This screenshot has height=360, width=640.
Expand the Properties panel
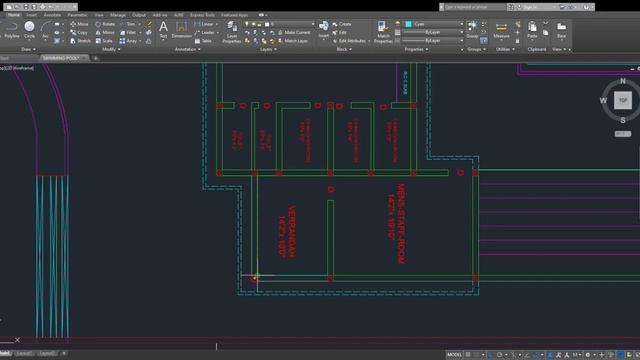(x=416, y=49)
